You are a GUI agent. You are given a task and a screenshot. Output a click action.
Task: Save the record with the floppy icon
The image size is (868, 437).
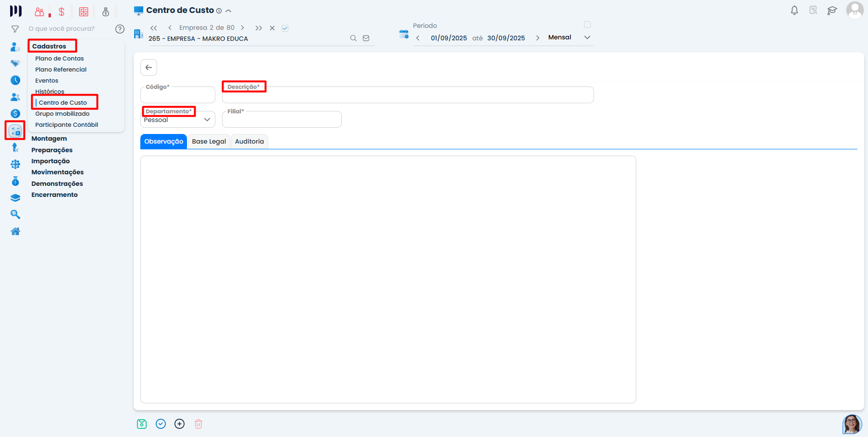142,424
